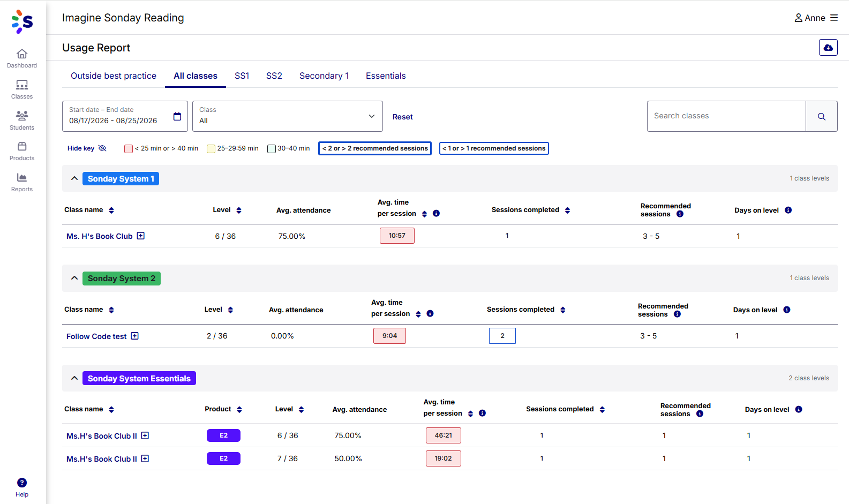Collapse the Sonday System Essentials section
Screen dimensions: 849x504
[x=74, y=378]
